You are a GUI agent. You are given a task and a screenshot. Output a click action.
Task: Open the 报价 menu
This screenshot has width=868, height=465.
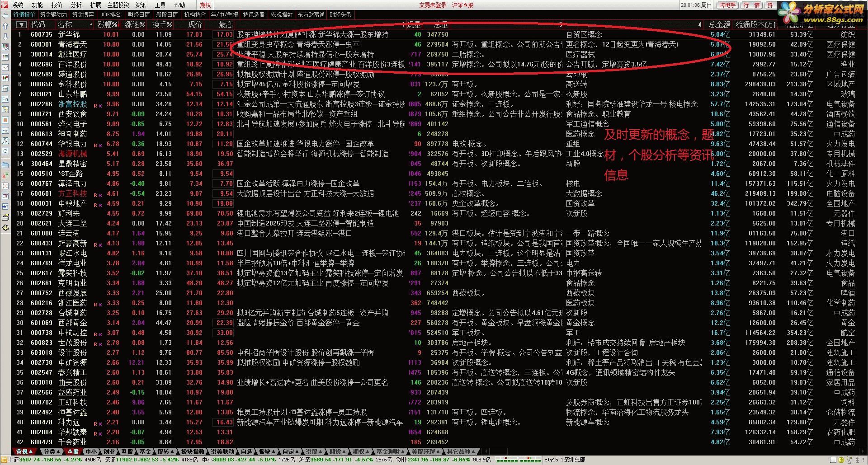57,5
